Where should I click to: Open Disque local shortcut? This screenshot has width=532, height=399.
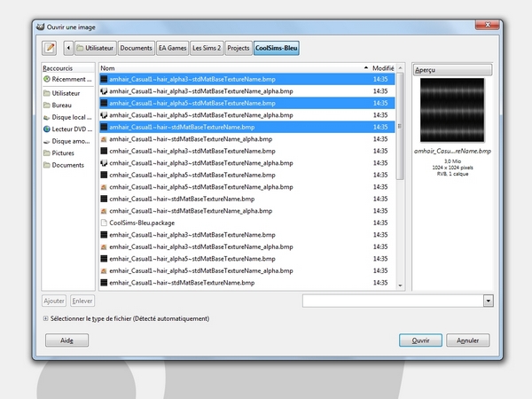pyautogui.click(x=68, y=117)
